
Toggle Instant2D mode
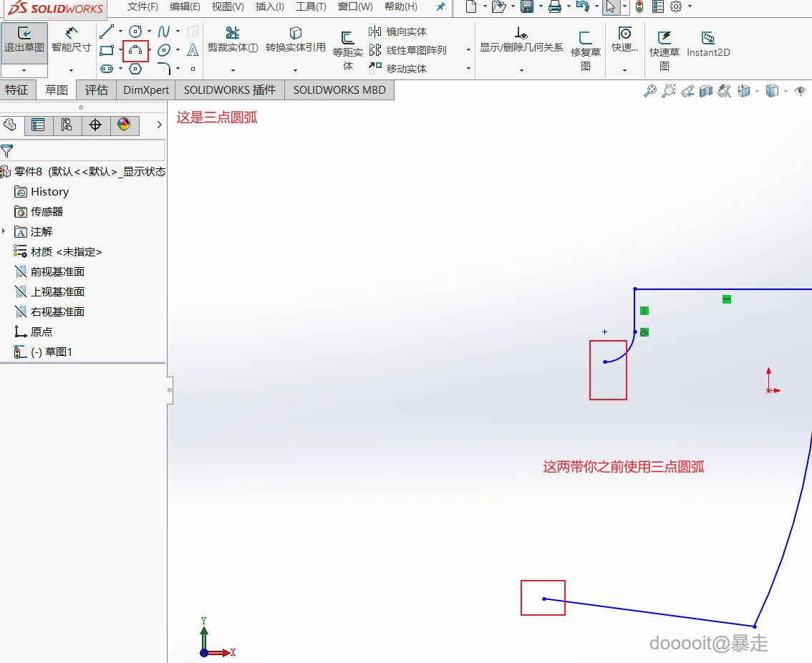708,44
